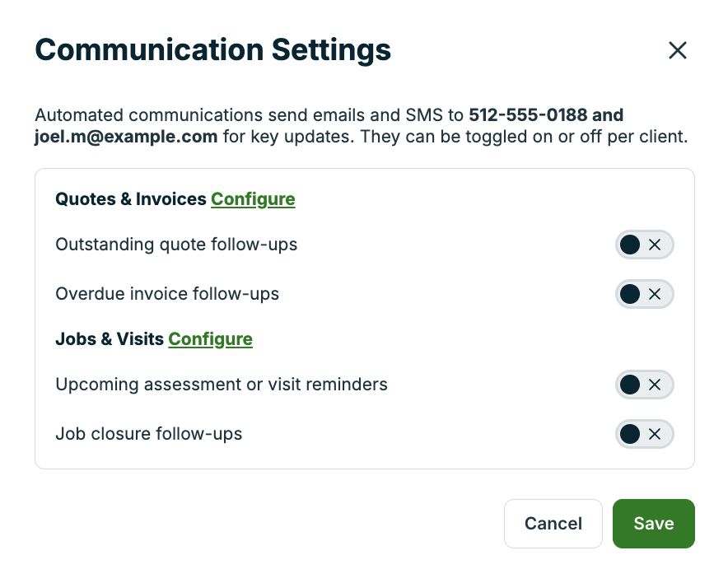
Task: Enable Outstanding quote follow-ups switch
Action: pyautogui.click(x=644, y=245)
